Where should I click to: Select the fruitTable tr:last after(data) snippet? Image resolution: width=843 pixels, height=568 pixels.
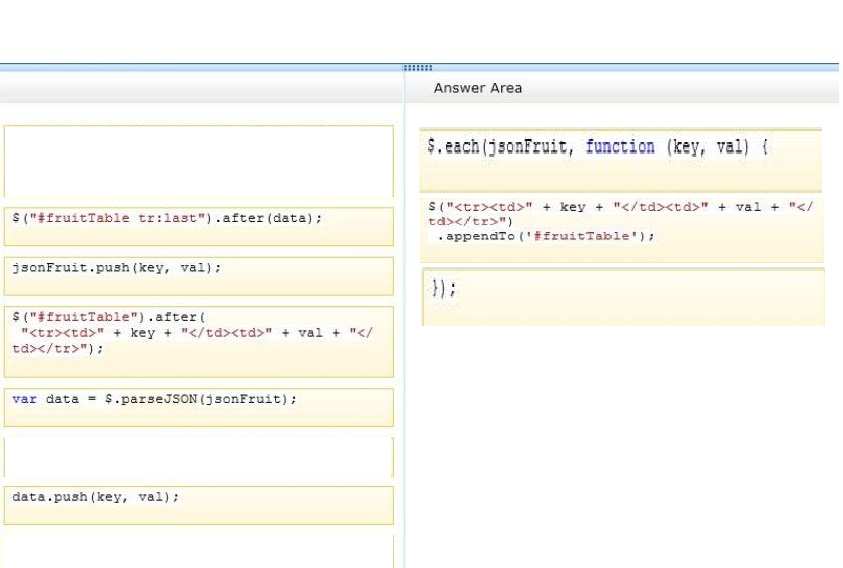pyautogui.click(x=198, y=226)
